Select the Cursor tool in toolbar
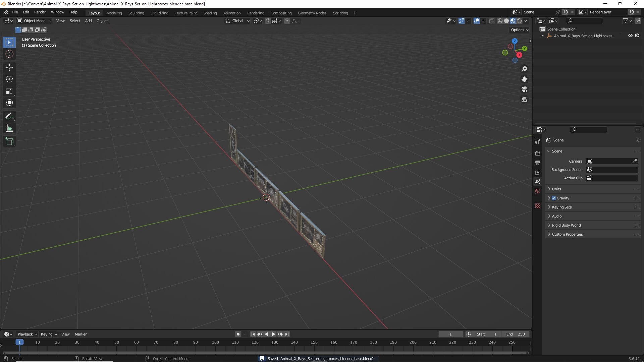Image resolution: width=644 pixels, height=362 pixels. point(9,54)
